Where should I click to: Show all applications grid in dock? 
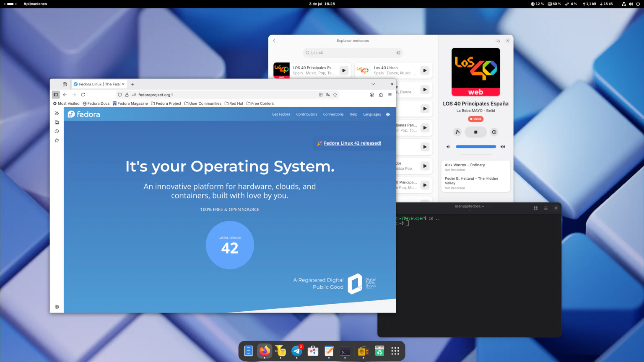click(395, 351)
